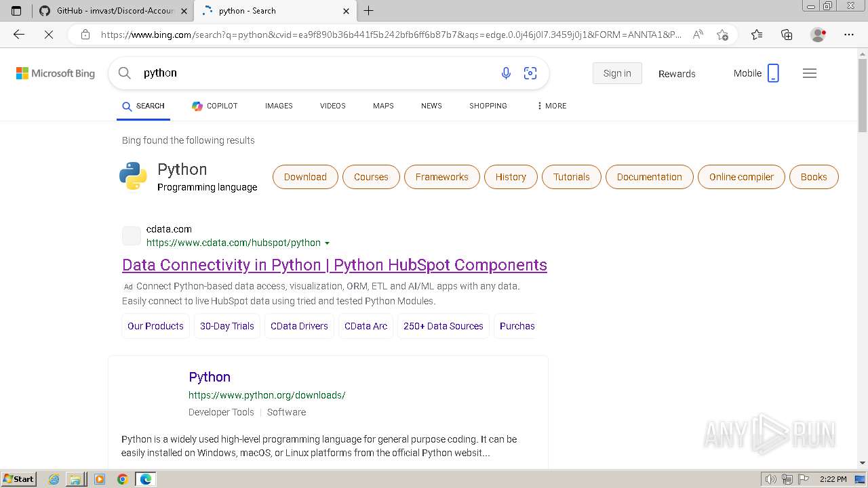Select the NEWS tab

pyautogui.click(x=431, y=106)
